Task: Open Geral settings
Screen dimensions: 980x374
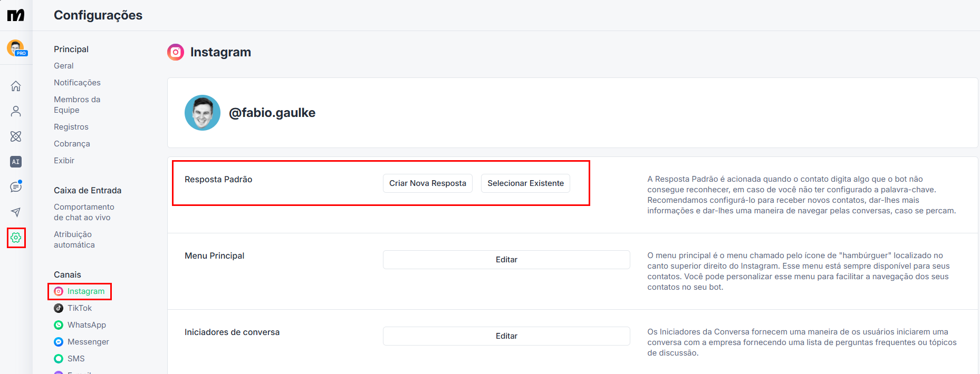Action: (x=64, y=66)
